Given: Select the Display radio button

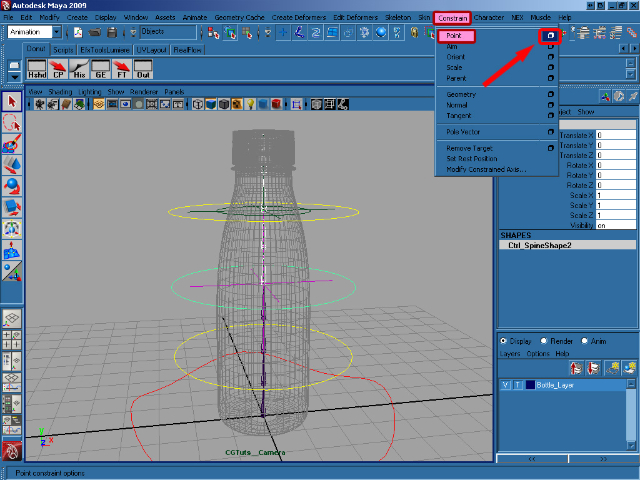Looking at the screenshot, I should click(504, 340).
